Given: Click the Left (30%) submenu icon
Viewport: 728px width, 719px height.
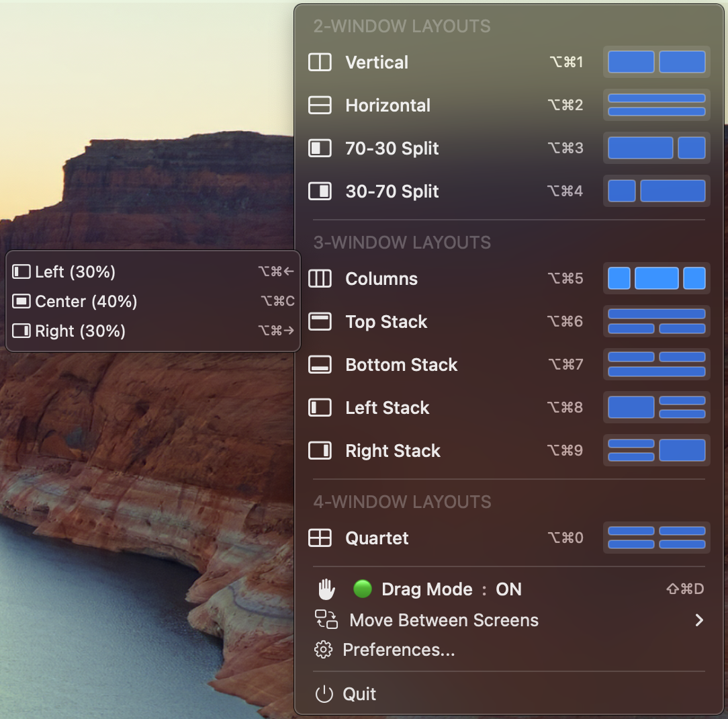Looking at the screenshot, I should coord(21,271).
